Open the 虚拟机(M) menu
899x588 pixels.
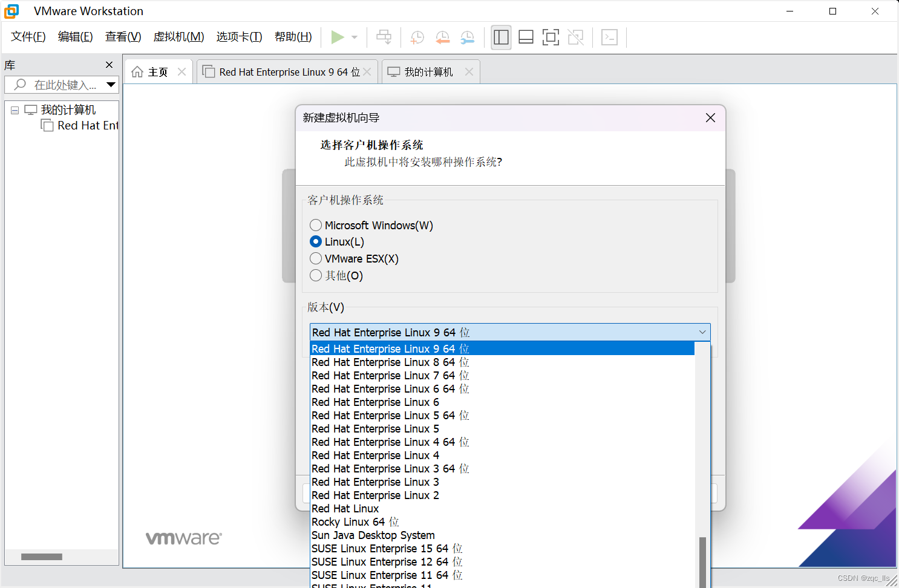(x=178, y=37)
